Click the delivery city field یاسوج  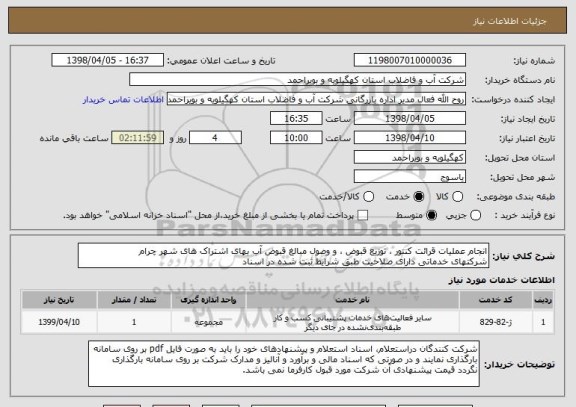410,177
